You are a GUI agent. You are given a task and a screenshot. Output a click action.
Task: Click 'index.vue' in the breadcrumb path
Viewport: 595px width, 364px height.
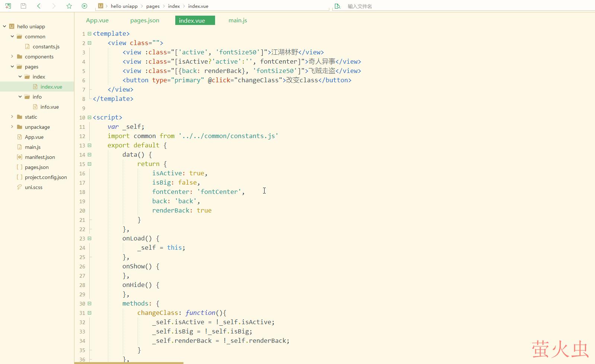(198, 6)
